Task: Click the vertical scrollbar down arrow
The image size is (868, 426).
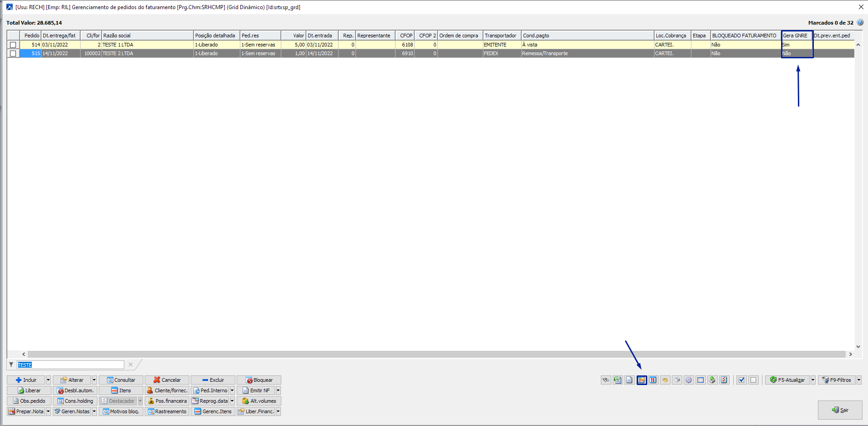Action: (x=858, y=347)
